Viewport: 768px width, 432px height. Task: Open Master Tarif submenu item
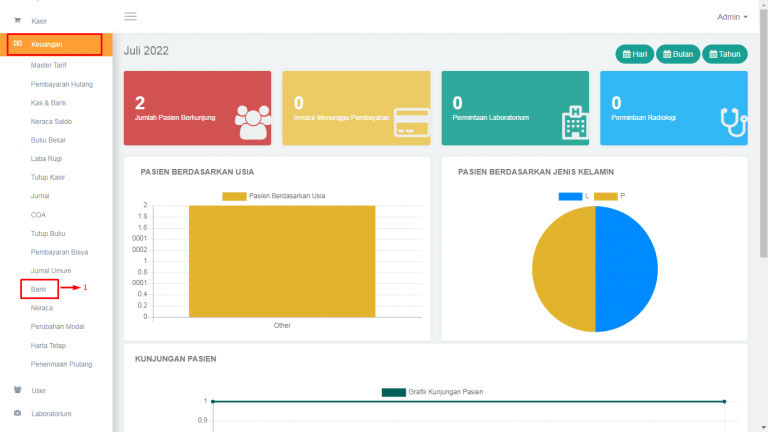coord(48,65)
